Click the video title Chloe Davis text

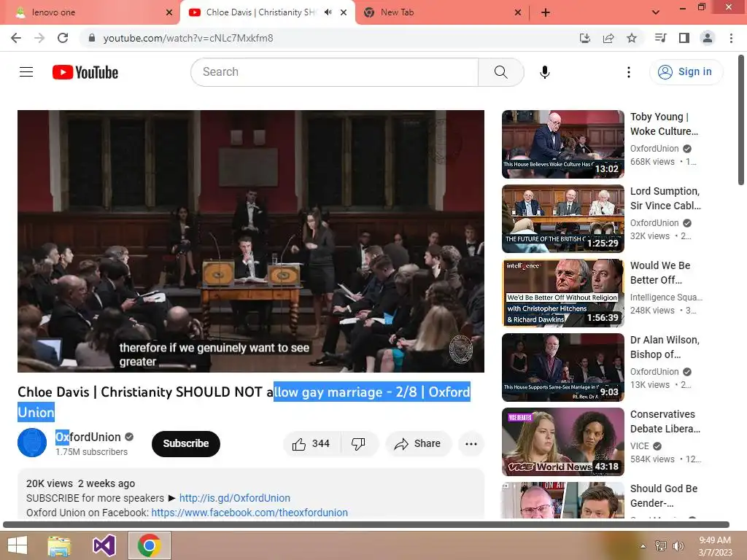pos(244,402)
